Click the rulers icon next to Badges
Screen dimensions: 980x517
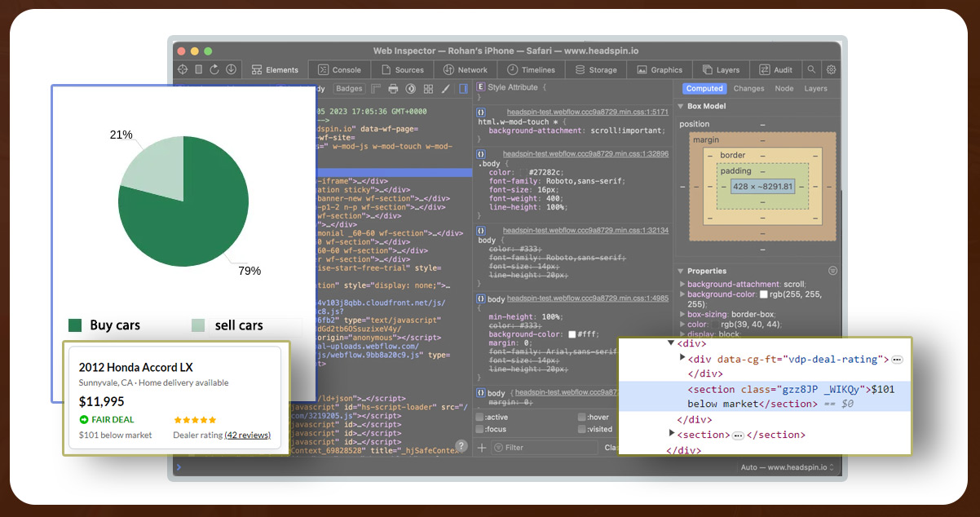pos(376,88)
